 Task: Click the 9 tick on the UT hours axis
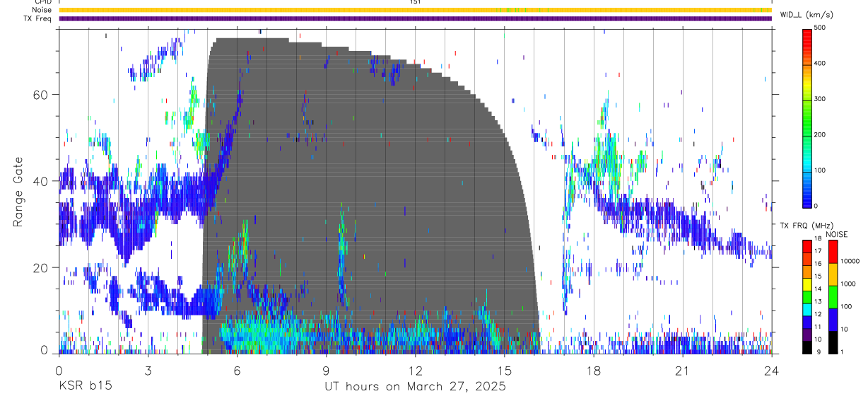pyautogui.click(x=327, y=371)
